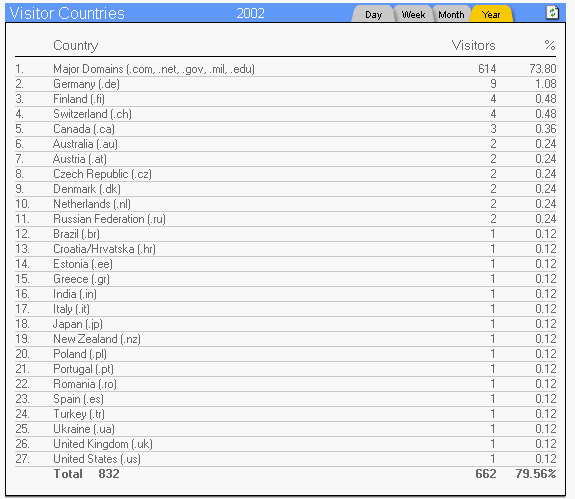Click the refresh report icon
The height and width of the screenshot is (499, 575).
point(552,13)
